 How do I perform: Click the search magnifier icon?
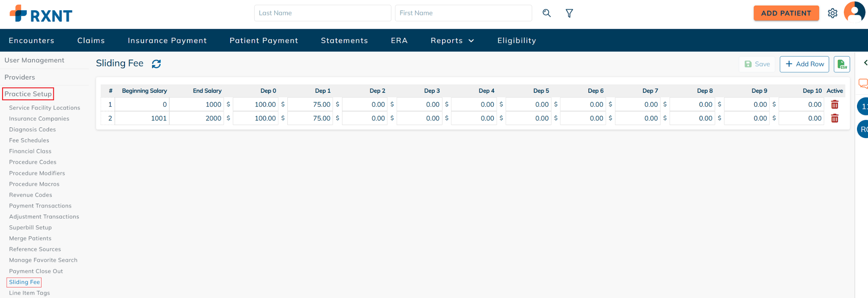click(547, 13)
